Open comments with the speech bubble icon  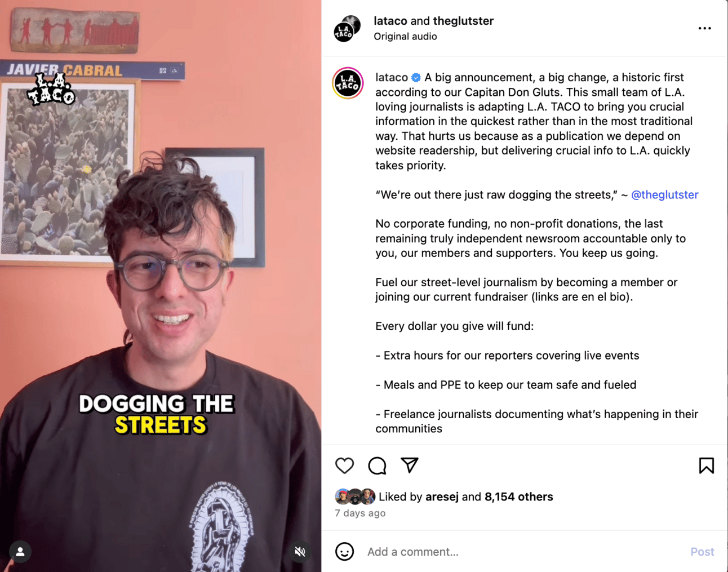point(377,465)
